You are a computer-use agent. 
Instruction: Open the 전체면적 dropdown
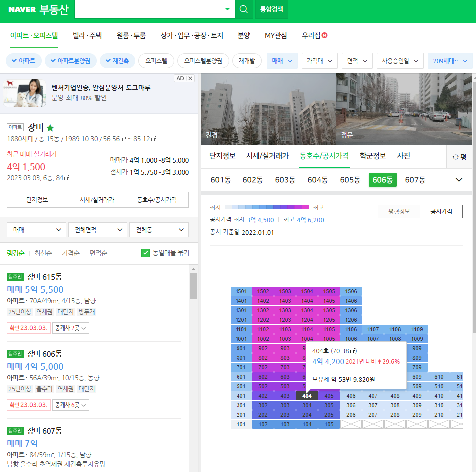(x=97, y=230)
